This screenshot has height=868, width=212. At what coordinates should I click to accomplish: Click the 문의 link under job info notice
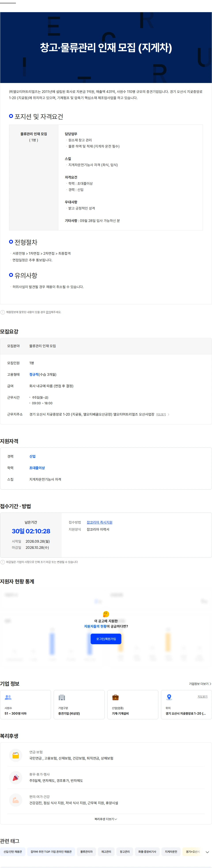tap(48, 312)
